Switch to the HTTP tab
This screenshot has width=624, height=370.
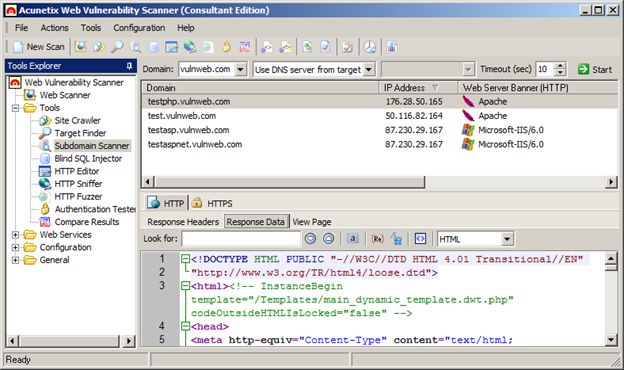[x=166, y=203]
